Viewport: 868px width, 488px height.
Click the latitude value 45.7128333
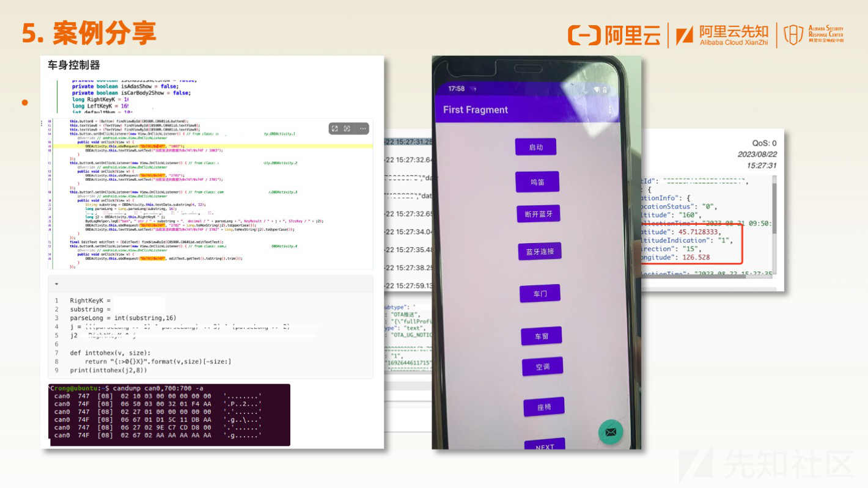[699, 232]
